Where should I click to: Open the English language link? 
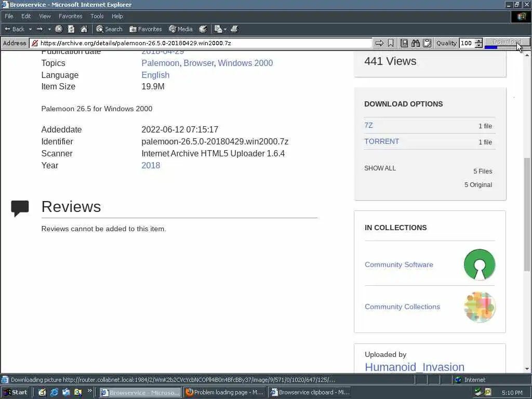[155, 75]
